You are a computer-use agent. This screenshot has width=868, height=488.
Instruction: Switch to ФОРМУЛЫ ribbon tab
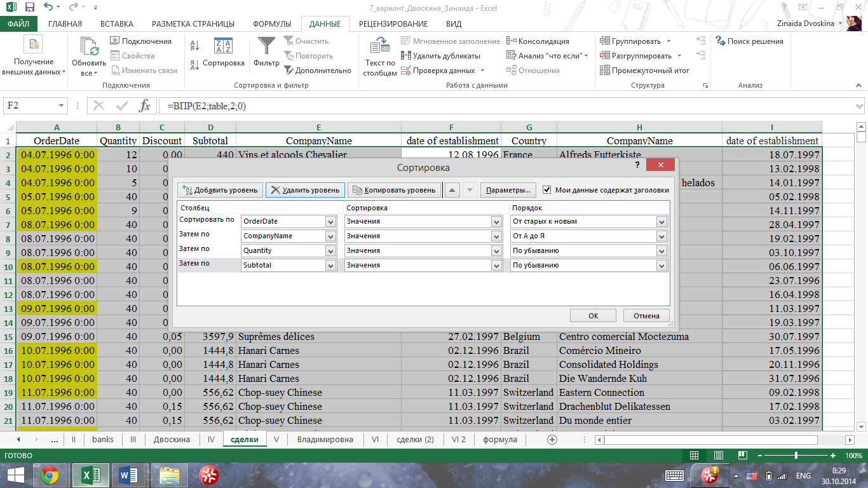272,24
